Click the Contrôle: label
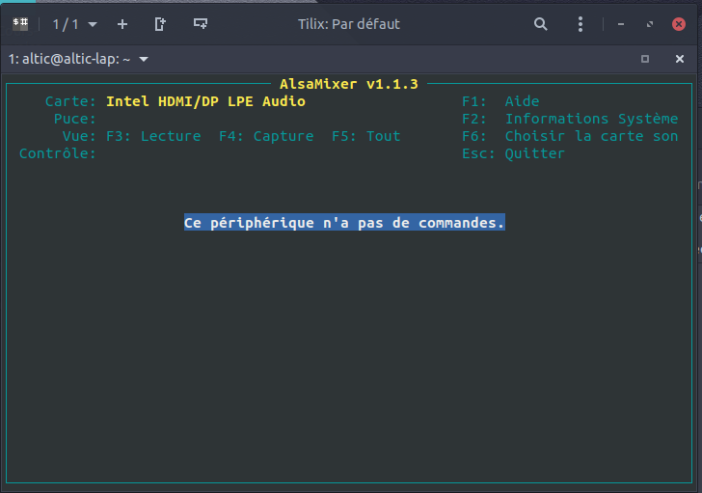Screen dimensions: 702x493 pyautogui.click(x=57, y=154)
